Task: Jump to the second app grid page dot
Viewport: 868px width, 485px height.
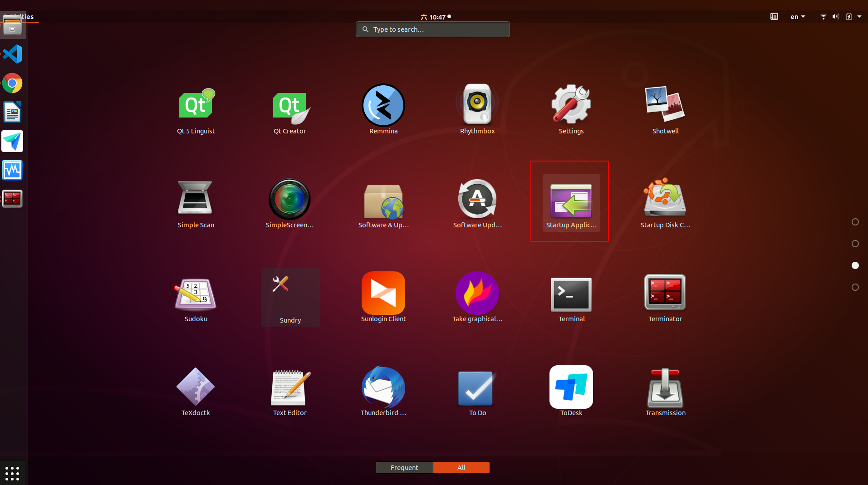Action: 855,244
